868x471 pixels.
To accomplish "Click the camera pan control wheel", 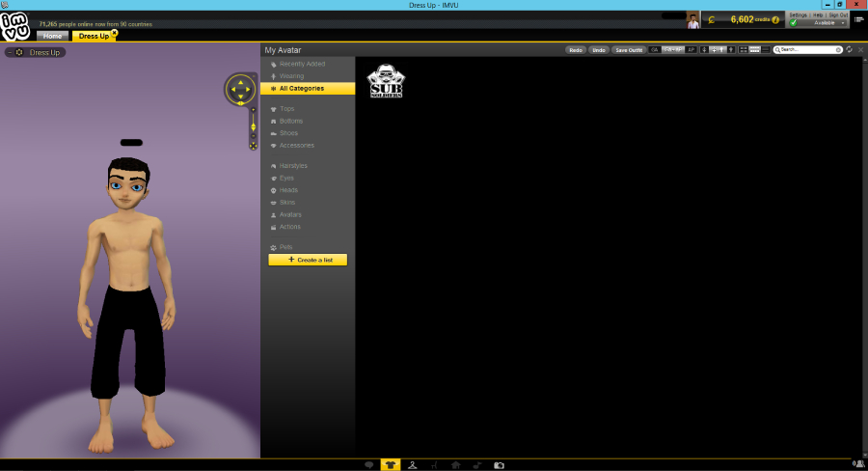I will (x=240, y=89).
